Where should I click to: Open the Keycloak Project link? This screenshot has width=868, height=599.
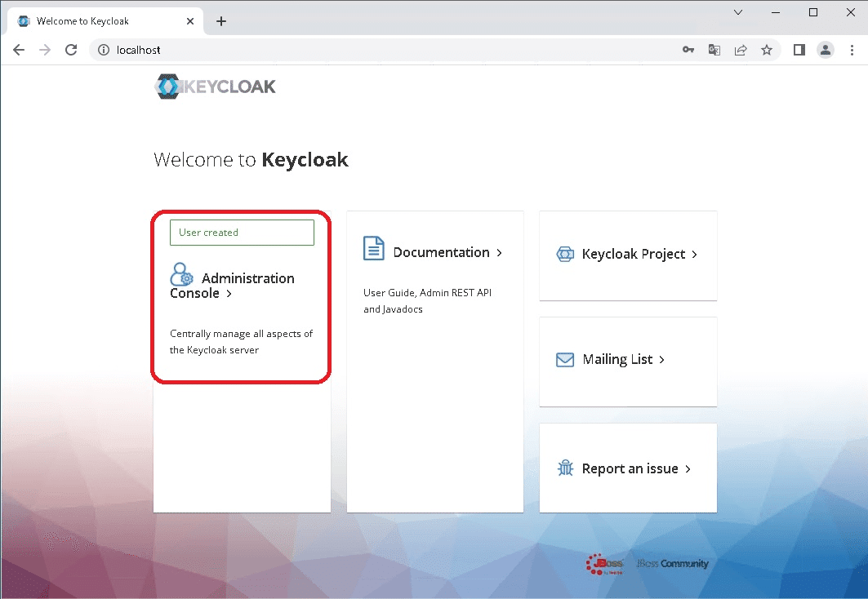click(626, 254)
